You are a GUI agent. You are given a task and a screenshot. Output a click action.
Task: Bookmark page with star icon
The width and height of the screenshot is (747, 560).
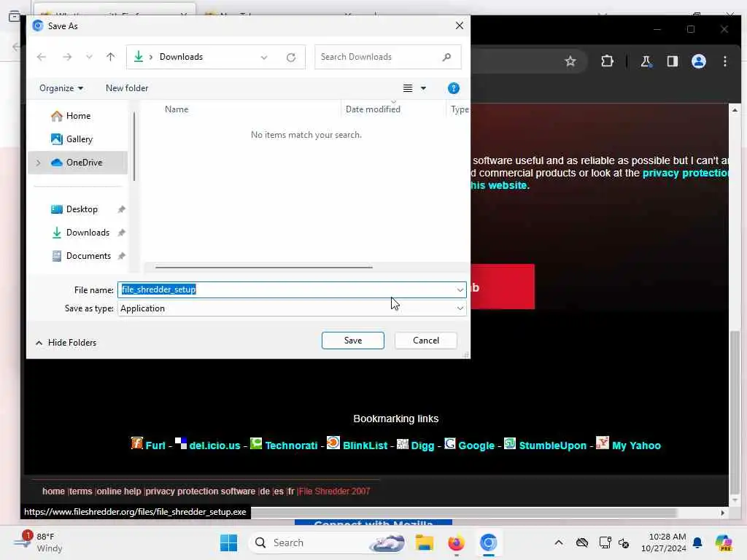pyautogui.click(x=570, y=61)
